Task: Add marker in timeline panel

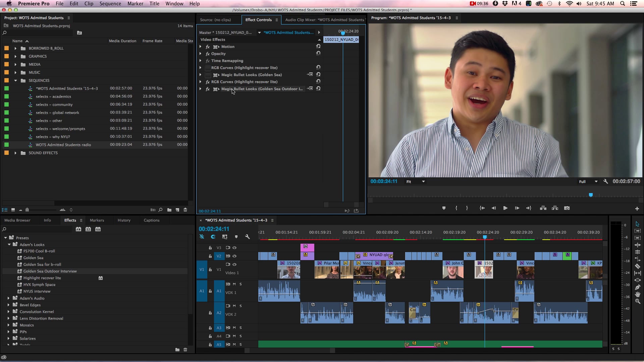Action: coord(236,237)
